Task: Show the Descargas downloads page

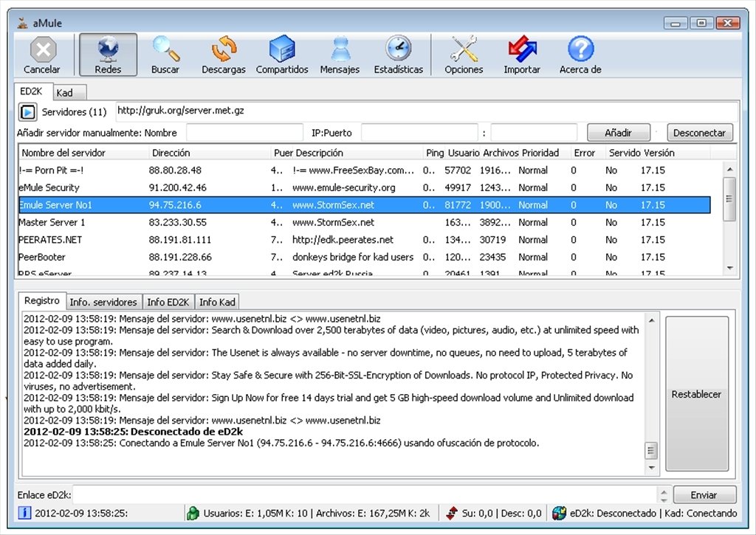Action: (x=223, y=55)
